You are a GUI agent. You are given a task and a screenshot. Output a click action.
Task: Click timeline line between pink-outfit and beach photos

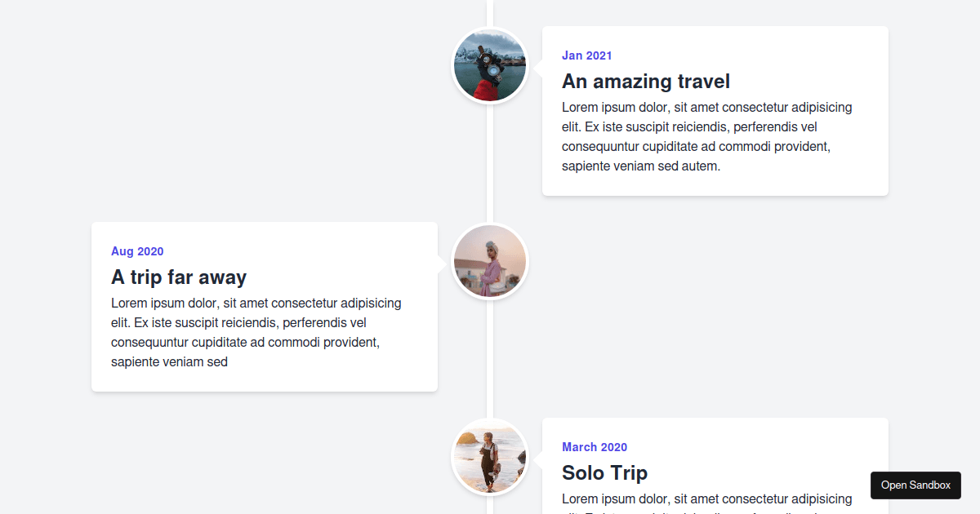(490, 359)
